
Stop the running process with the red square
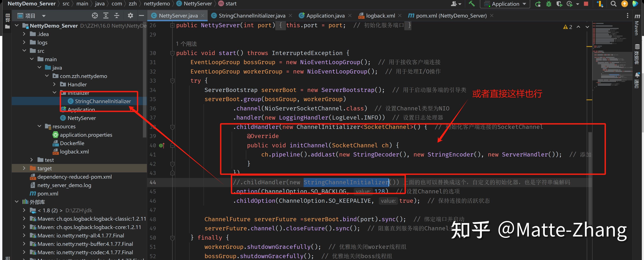[586, 4]
